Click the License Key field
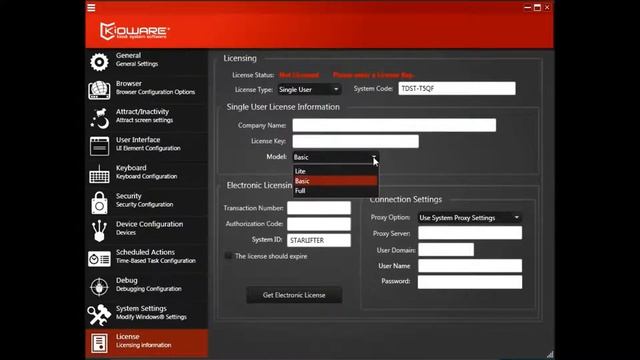 coord(355,141)
